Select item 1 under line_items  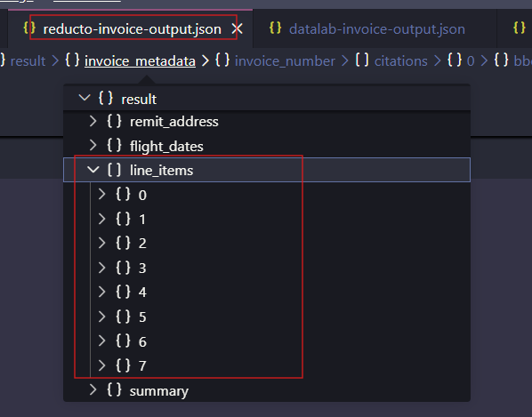pyautogui.click(x=142, y=220)
